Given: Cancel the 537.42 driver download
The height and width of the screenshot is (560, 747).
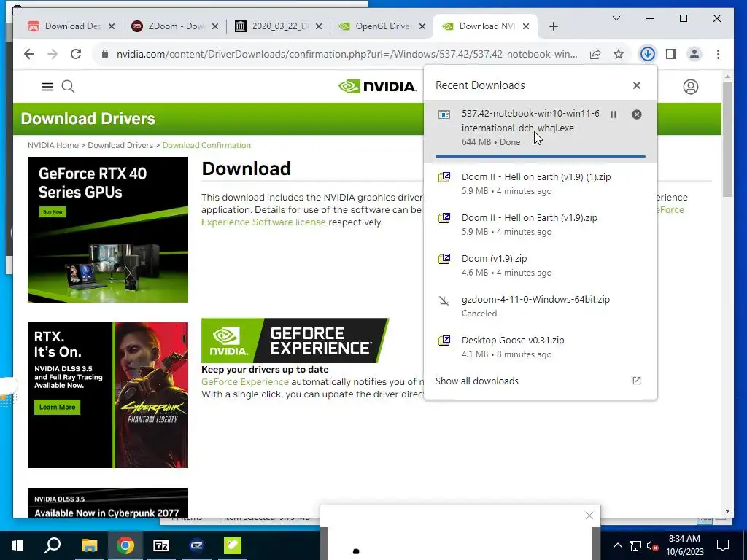Looking at the screenshot, I should pyautogui.click(x=636, y=114).
